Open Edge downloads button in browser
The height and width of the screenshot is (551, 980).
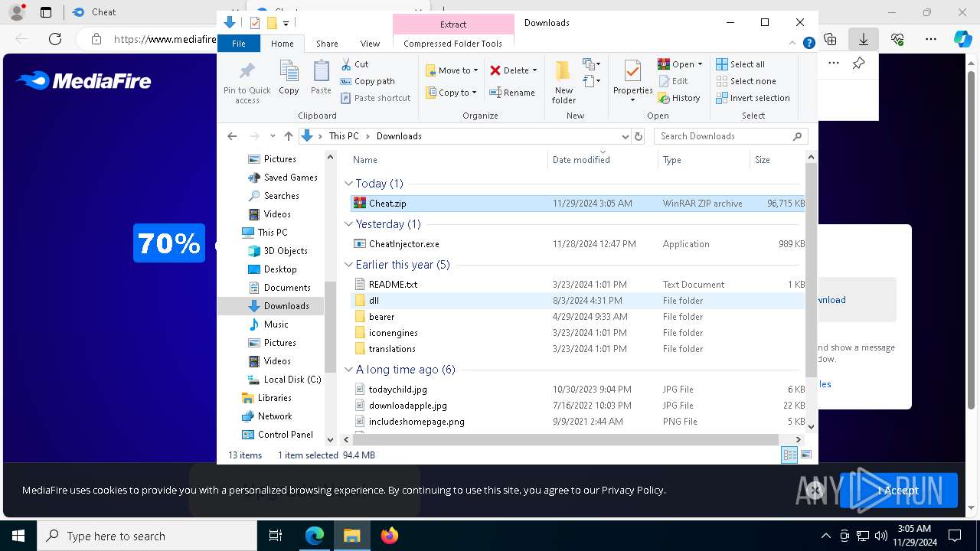[864, 38]
